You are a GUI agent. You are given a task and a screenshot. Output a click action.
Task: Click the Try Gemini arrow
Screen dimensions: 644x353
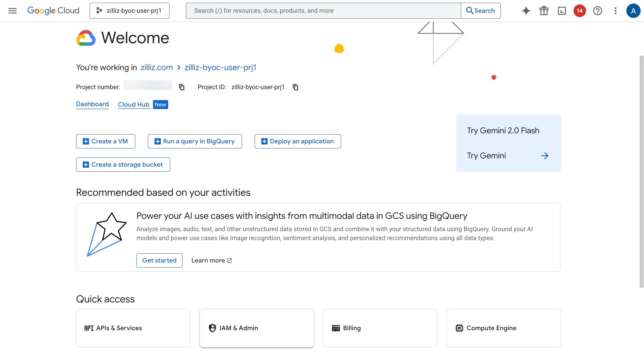(x=544, y=156)
